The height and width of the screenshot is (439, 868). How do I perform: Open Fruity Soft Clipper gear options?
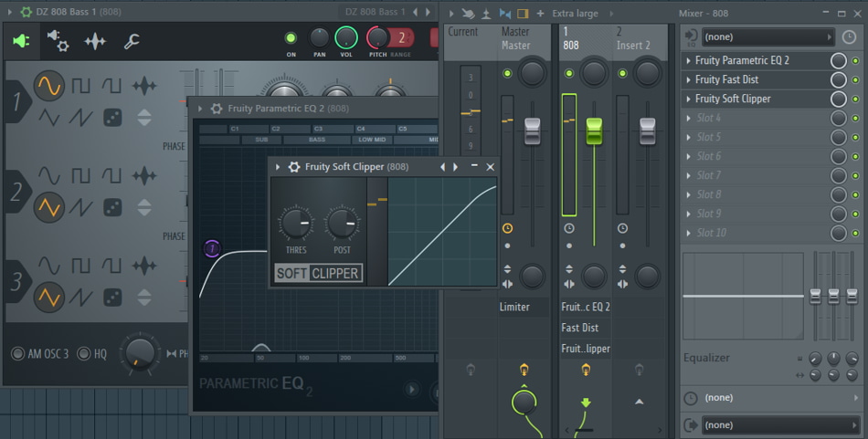pyautogui.click(x=294, y=167)
